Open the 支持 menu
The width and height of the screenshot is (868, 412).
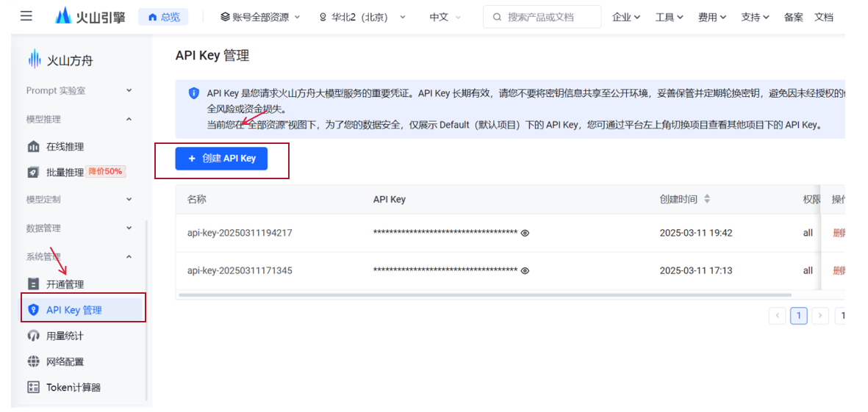point(755,17)
